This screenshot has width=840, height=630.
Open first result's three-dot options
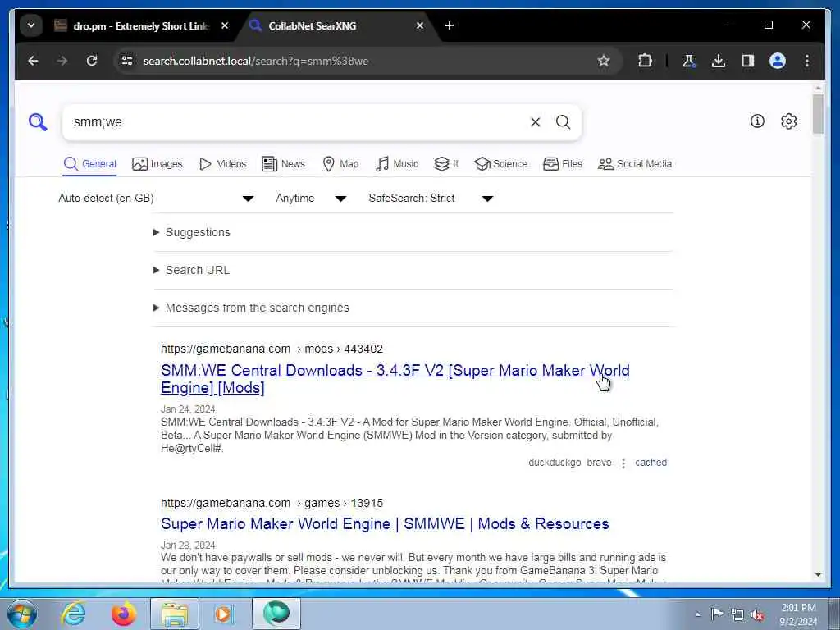pyautogui.click(x=623, y=463)
